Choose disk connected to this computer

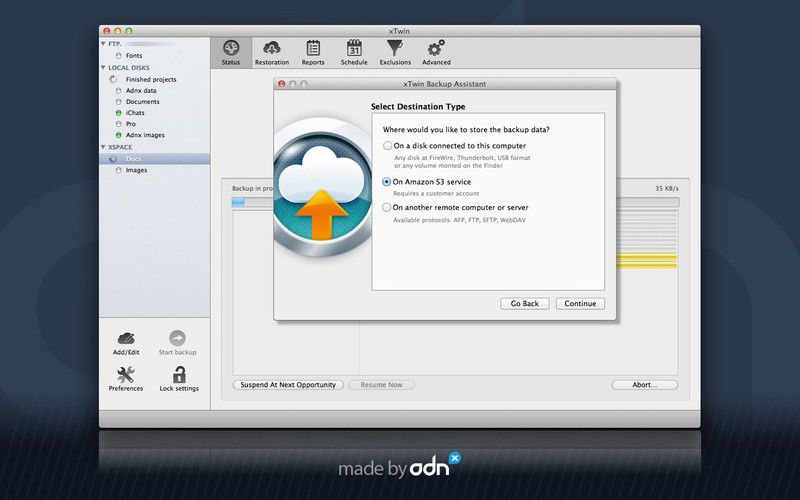click(x=387, y=145)
